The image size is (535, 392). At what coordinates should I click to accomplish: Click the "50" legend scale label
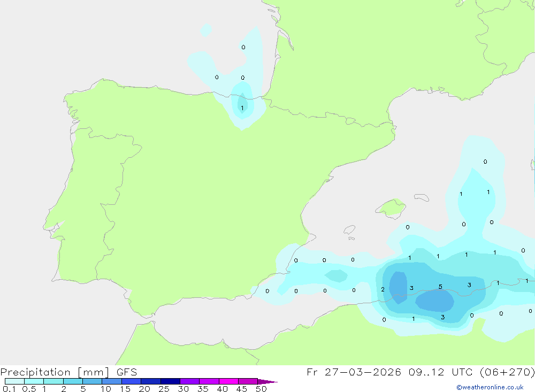261,389
